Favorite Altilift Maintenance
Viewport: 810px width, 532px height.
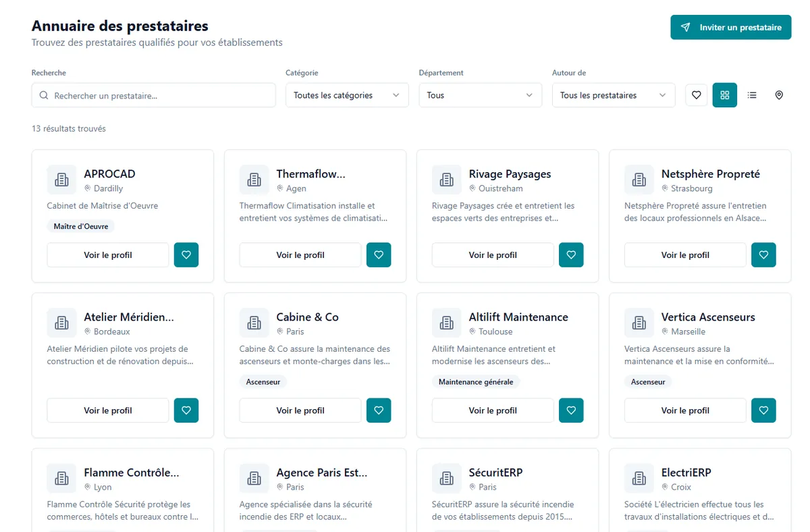coord(571,410)
